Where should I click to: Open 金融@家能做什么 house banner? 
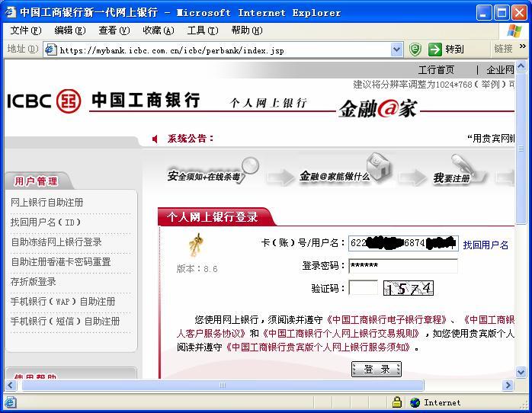(x=345, y=169)
